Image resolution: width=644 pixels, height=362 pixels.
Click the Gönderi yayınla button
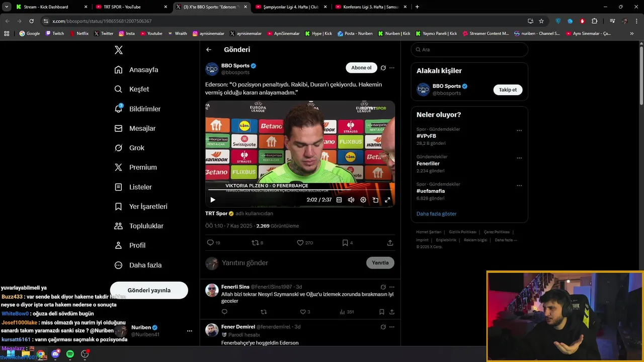point(149,290)
